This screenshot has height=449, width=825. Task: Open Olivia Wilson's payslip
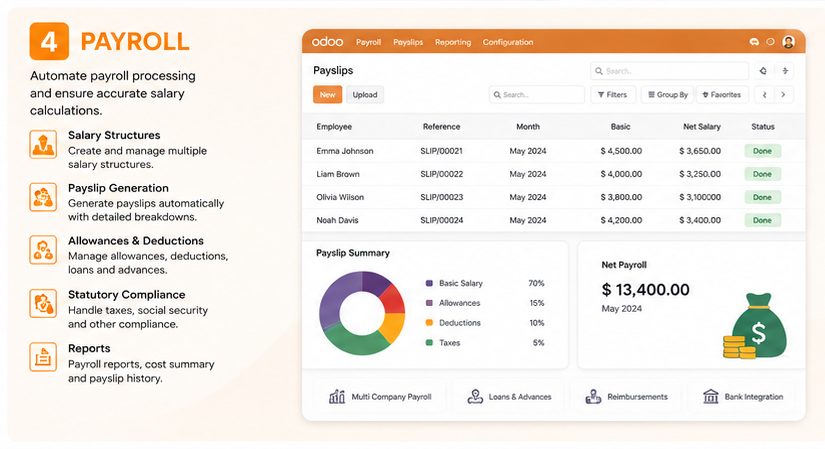tap(340, 197)
